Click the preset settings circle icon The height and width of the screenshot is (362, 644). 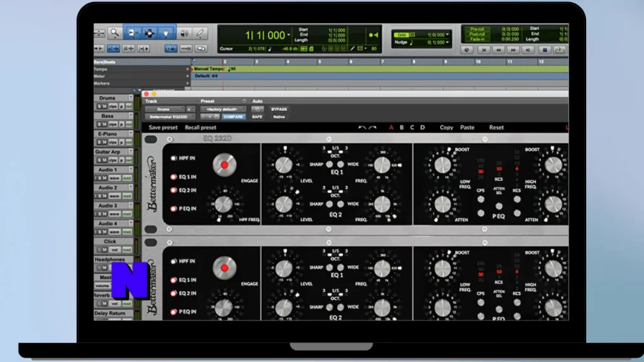tap(244, 101)
